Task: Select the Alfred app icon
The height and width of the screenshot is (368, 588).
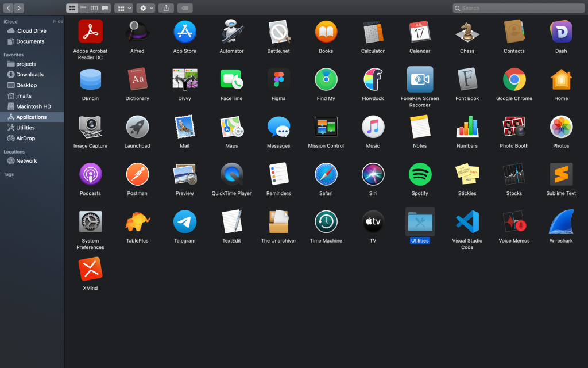Action: pos(137,32)
